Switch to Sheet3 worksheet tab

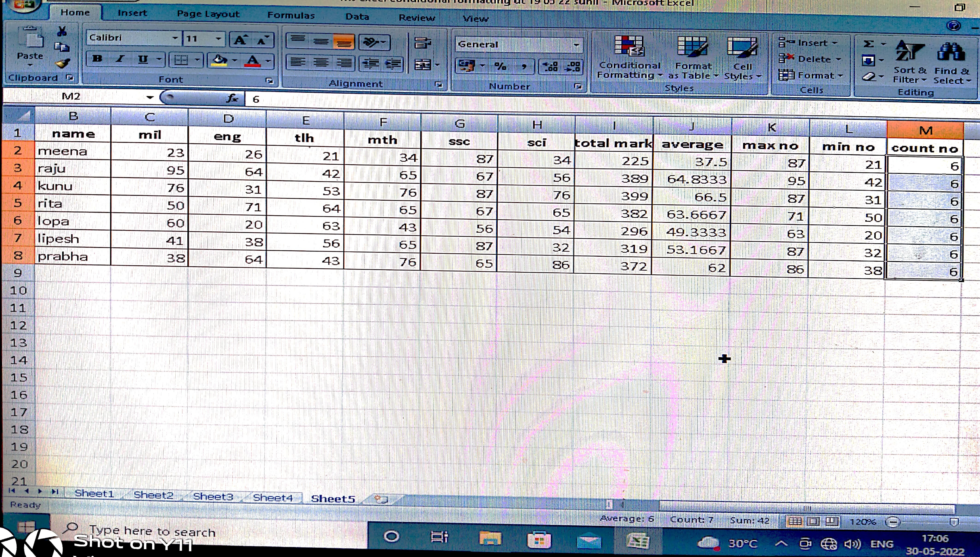[213, 496]
